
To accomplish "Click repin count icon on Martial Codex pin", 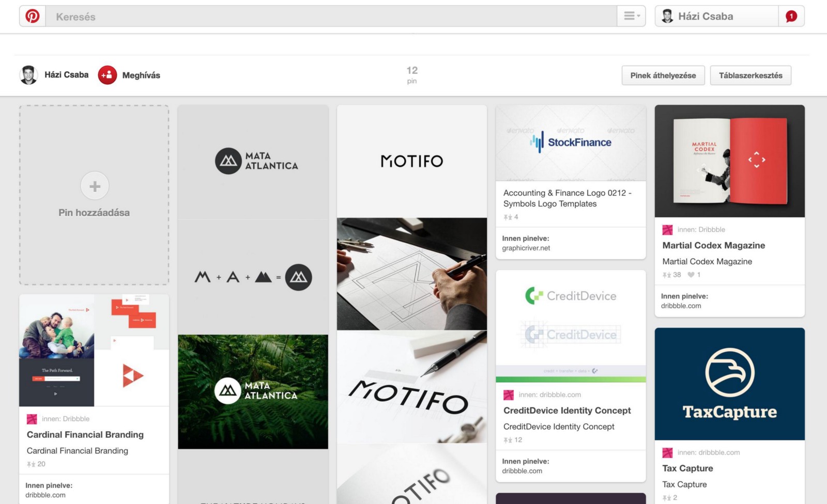I will tap(667, 275).
